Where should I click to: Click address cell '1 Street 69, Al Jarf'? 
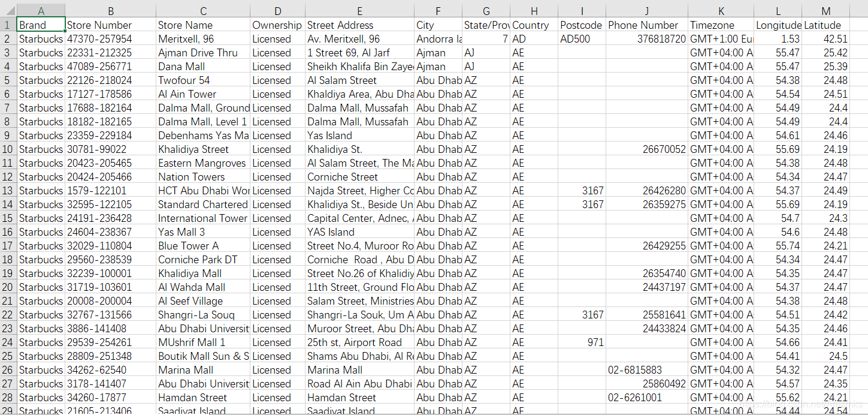click(x=359, y=53)
